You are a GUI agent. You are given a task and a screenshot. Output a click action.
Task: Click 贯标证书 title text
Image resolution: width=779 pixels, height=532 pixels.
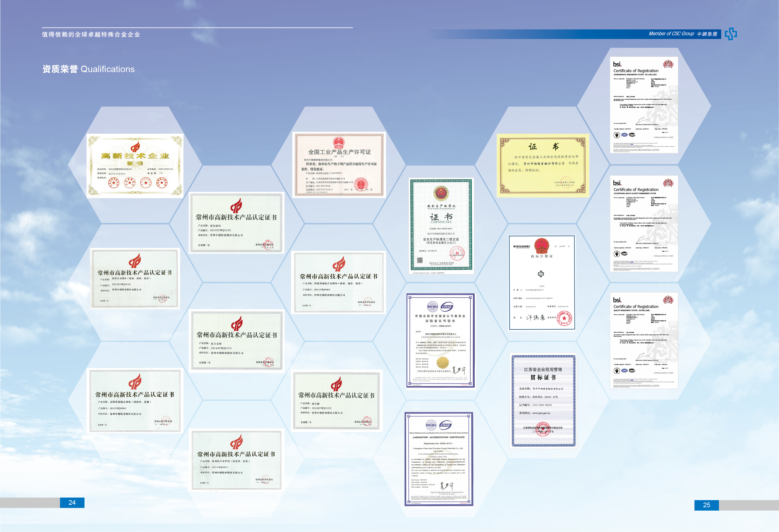click(x=543, y=378)
